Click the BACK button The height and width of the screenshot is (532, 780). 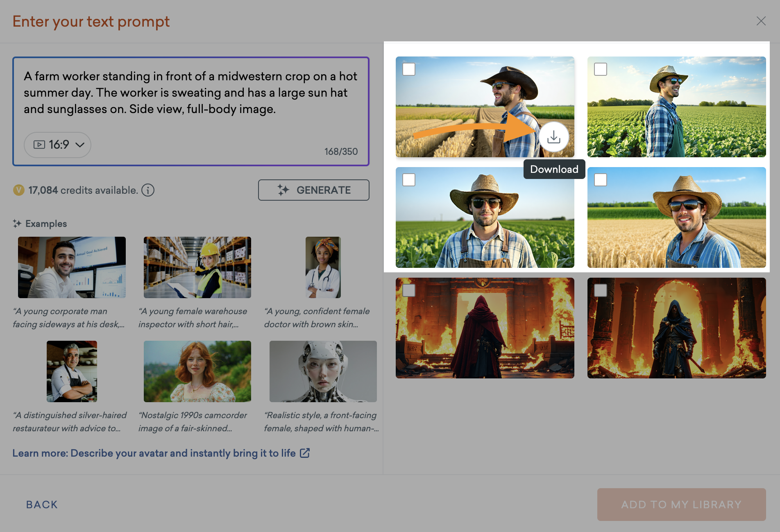click(42, 505)
